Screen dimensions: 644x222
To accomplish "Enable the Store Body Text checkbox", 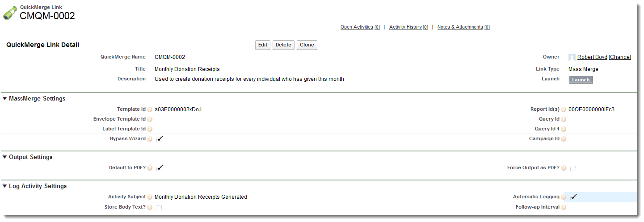I will [159, 207].
